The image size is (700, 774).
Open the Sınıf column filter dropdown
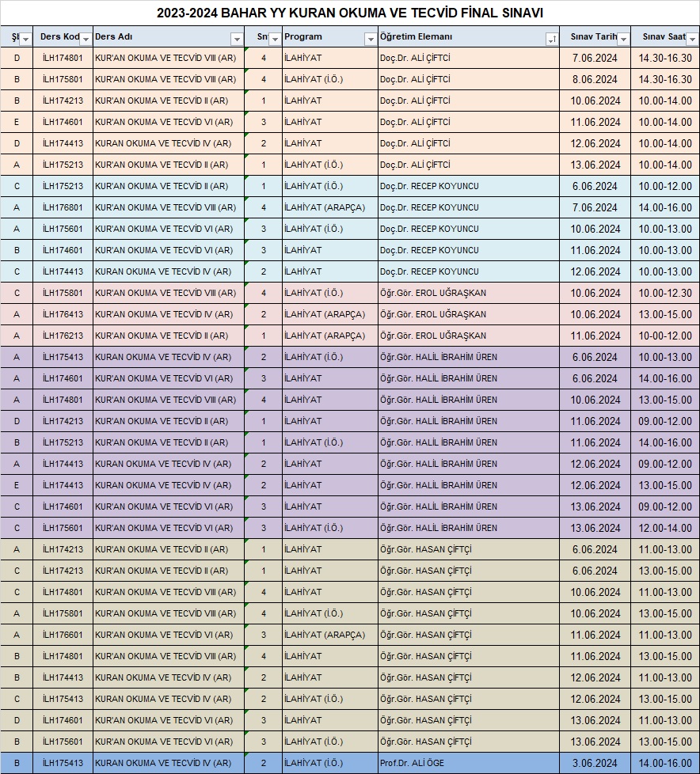[x=275, y=39]
